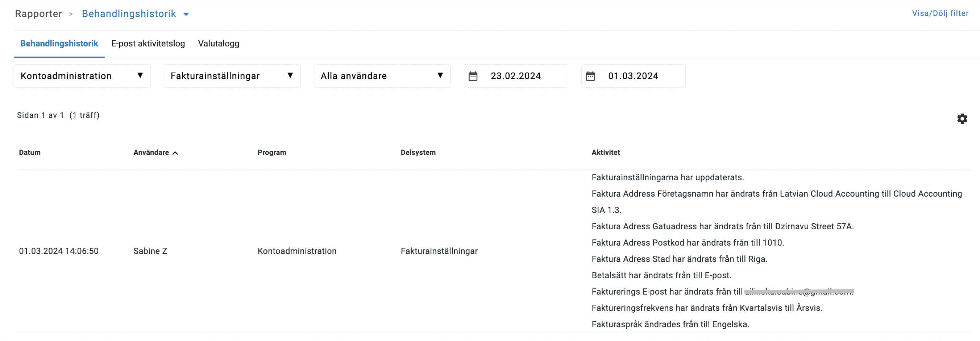Open the table settings gear icon

coord(962,119)
